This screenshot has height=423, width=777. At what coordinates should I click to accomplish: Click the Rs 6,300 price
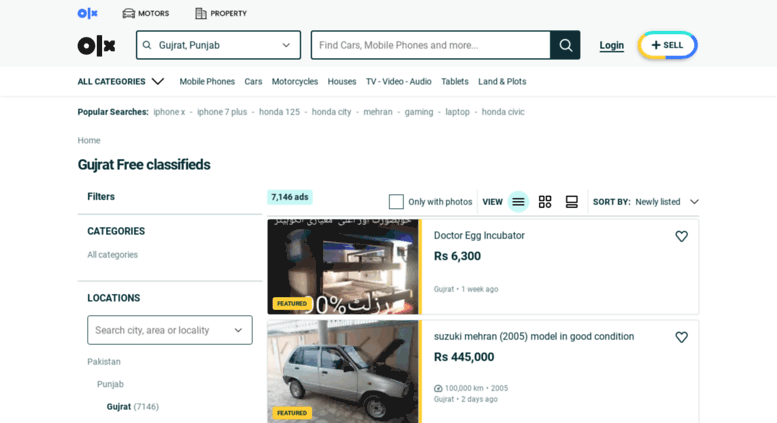pyautogui.click(x=457, y=256)
